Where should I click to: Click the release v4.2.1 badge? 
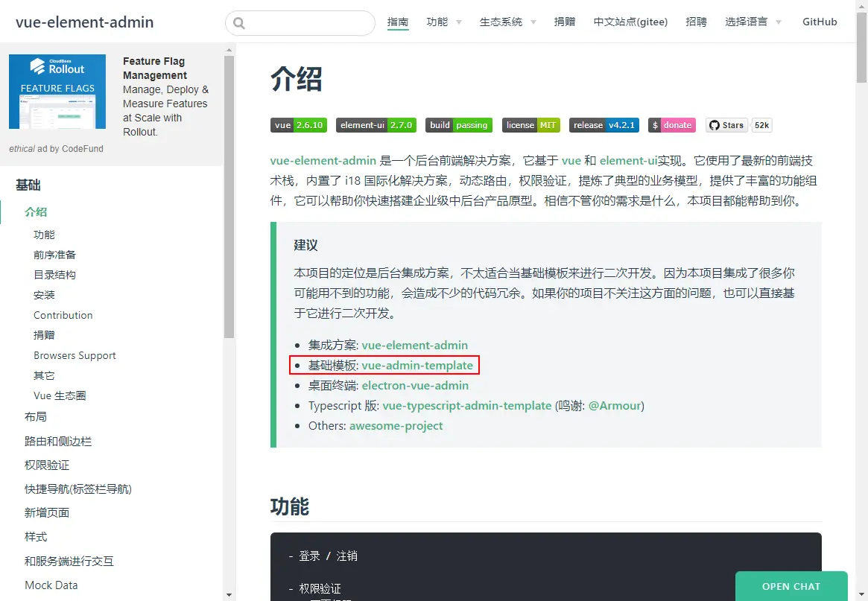tap(604, 125)
